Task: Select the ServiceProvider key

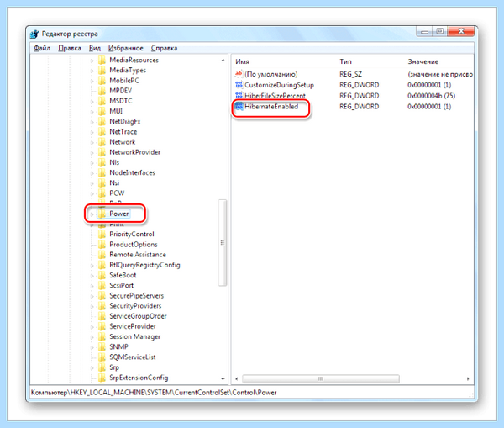Action: pos(133,326)
